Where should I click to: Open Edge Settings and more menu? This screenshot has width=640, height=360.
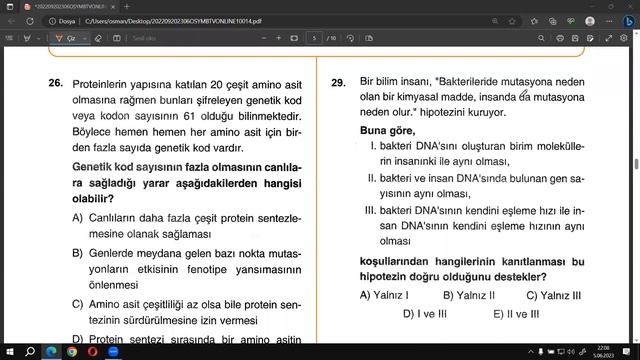pyautogui.click(x=609, y=21)
